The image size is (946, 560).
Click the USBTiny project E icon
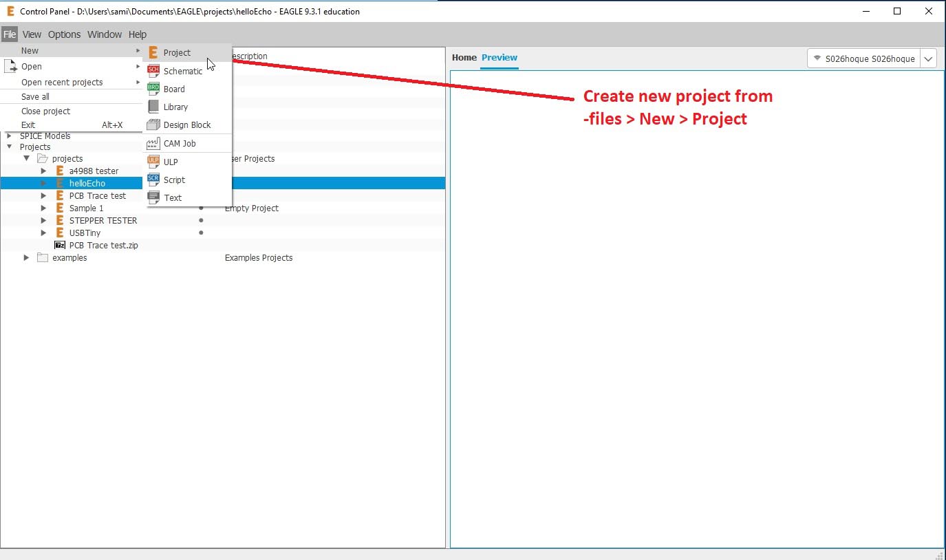[60, 233]
